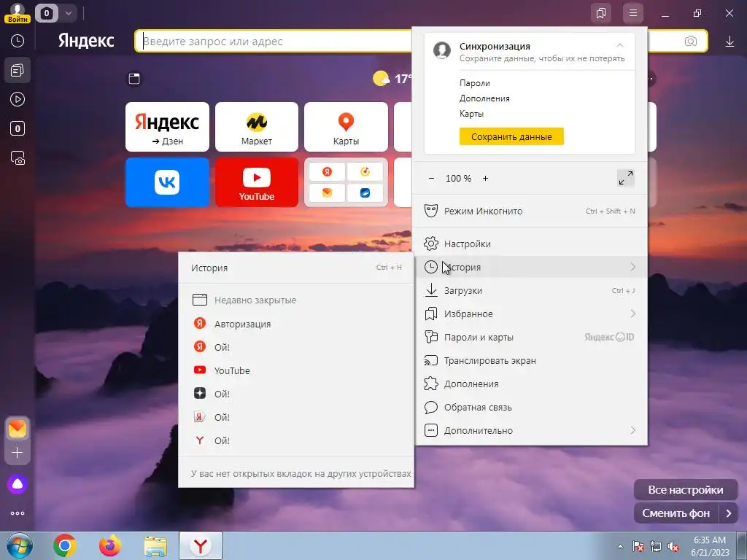Viewport: 747px width, 560px height.
Task: Select Транслировать экран menu item
Action: click(x=531, y=360)
